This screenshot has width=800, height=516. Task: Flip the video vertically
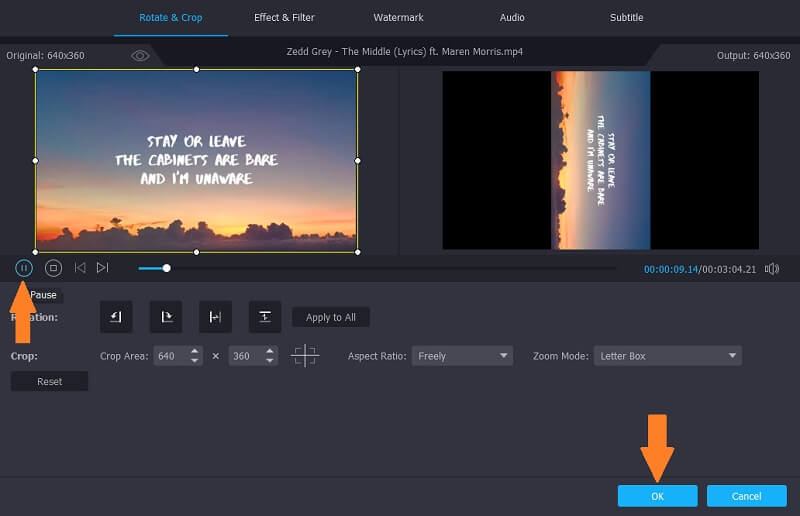[265, 317]
